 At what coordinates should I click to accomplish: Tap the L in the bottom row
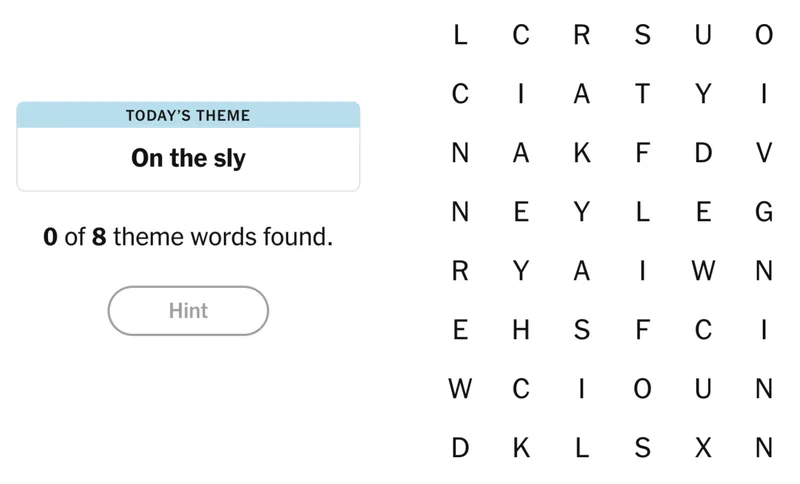581,449
